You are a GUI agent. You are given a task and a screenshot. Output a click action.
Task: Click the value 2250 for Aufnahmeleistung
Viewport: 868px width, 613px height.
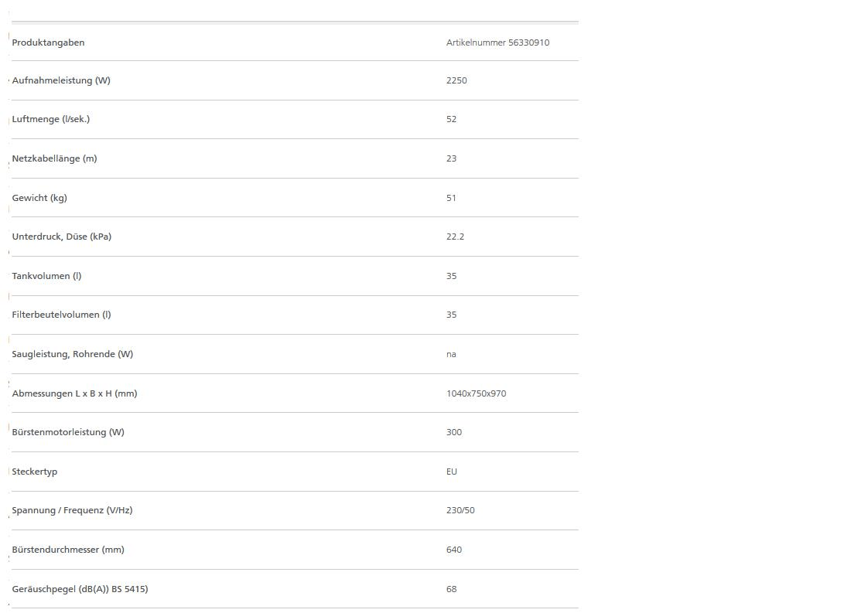click(456, 80)
